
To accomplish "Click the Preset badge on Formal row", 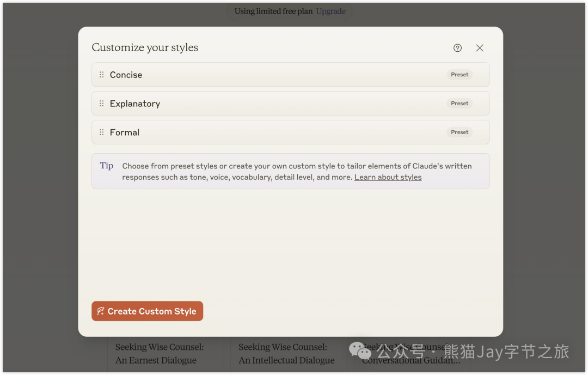I will pos(460,132).
